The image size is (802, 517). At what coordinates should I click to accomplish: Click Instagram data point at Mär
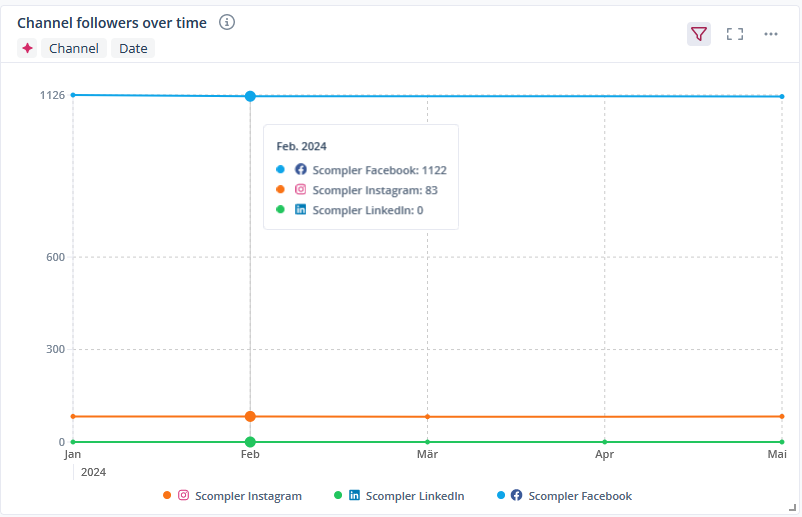427,417
